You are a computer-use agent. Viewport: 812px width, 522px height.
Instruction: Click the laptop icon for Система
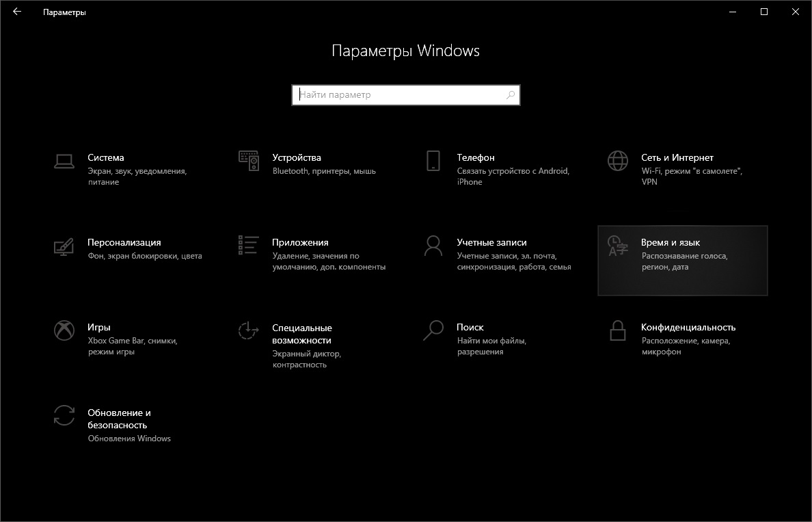(64, 161)
